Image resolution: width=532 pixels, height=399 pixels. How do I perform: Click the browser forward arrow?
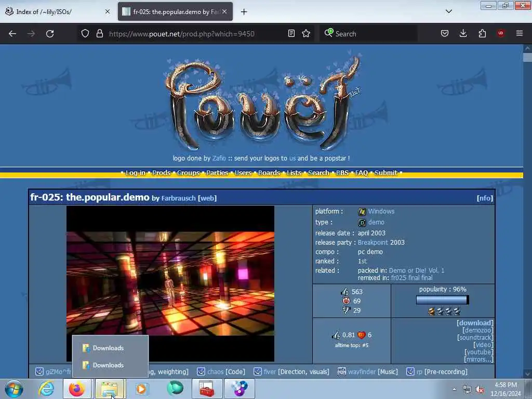[31, 34]
